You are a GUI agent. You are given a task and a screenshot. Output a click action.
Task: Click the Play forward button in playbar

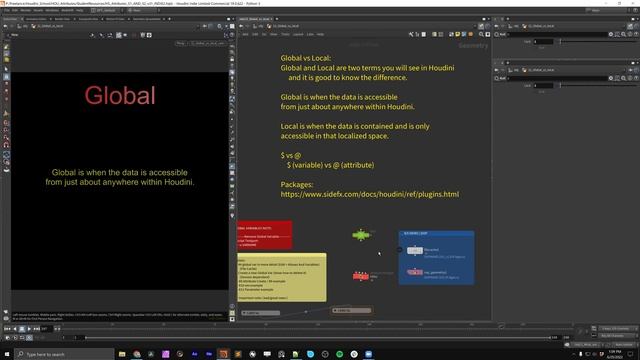tap(29, 329)
